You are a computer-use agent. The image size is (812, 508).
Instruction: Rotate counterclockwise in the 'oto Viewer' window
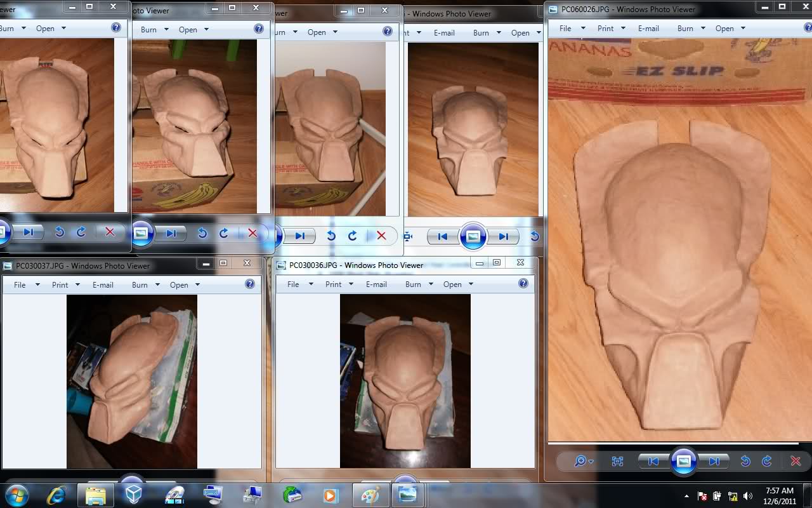202,233
